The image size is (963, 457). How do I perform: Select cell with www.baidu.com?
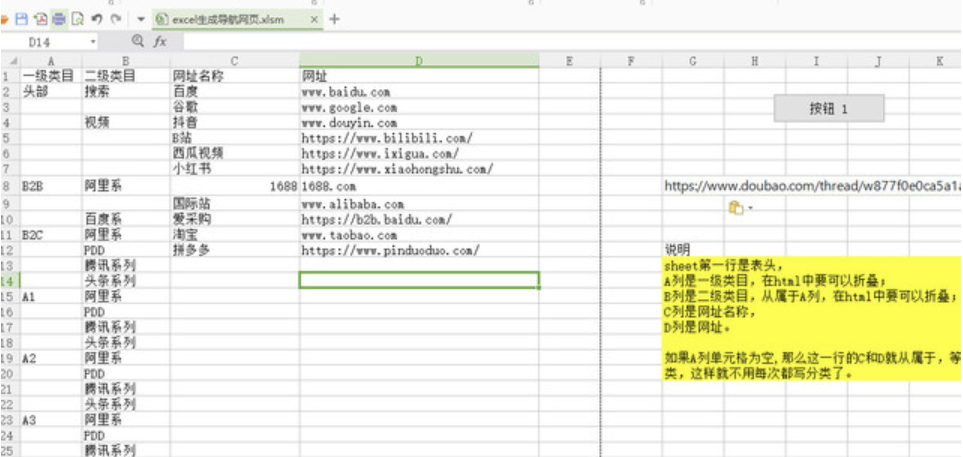(419, 92)
